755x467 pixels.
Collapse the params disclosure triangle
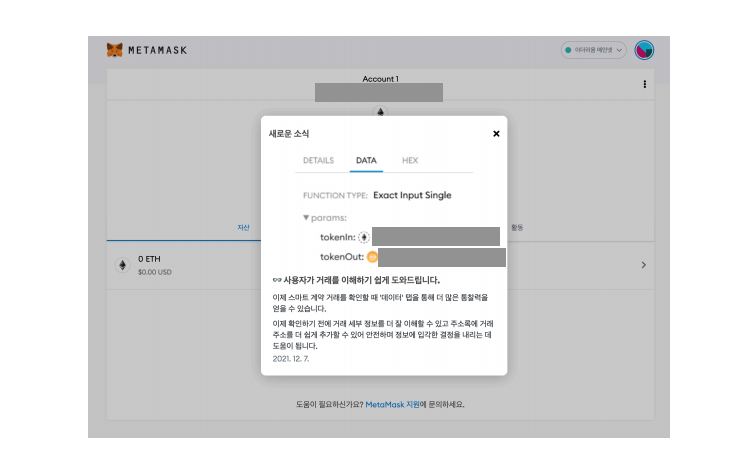point(306,218)
